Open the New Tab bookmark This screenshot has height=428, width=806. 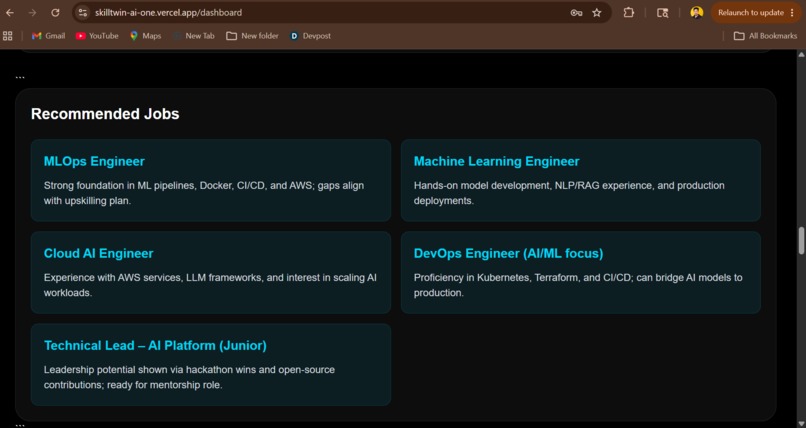pyautogui.click(x=194, y=36)
